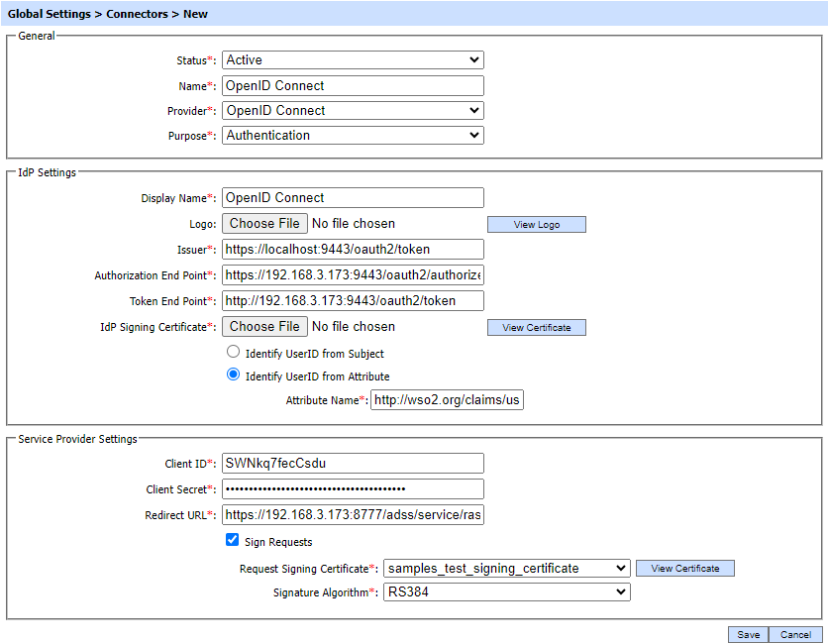The width and height of the screenshot is (828, 644).
Task: Click the Redirect URL field
Action: point(353,515)
